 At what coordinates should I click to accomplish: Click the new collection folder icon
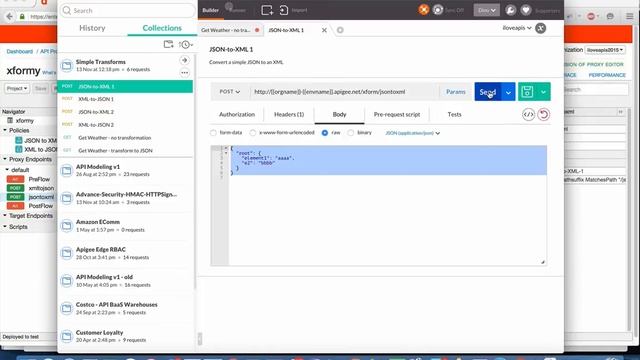168,44
